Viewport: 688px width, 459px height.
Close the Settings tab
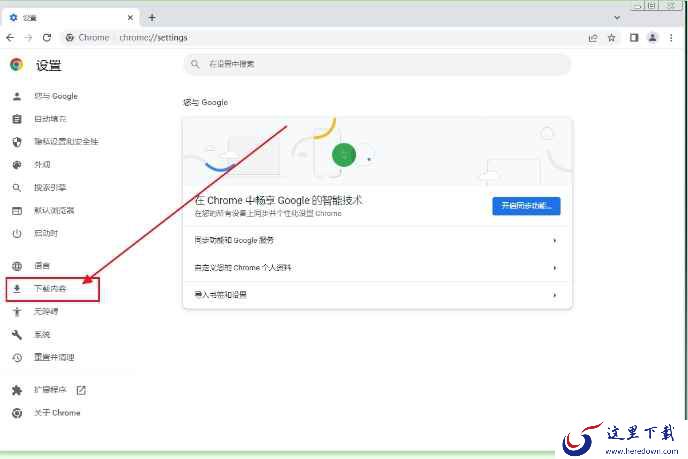coord(130,18)
